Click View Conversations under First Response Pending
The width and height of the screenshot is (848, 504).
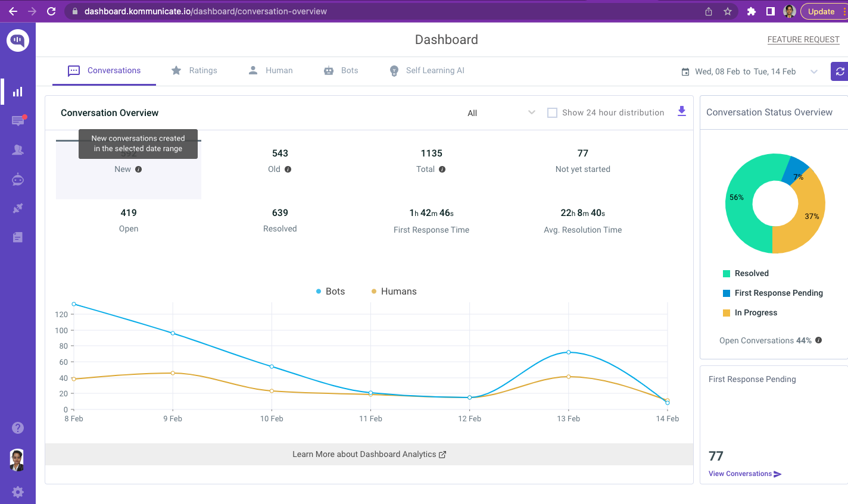tap(740, 473)
